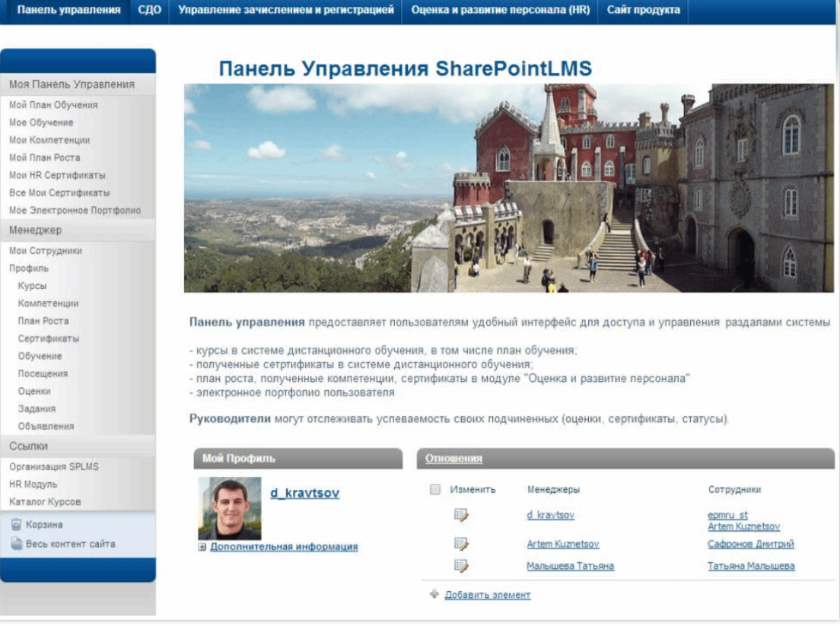The width and height of the screenshot is (840, 626).
Task: Select Управление зачислением и регистрацией tab
Action: tap(284, 11)
